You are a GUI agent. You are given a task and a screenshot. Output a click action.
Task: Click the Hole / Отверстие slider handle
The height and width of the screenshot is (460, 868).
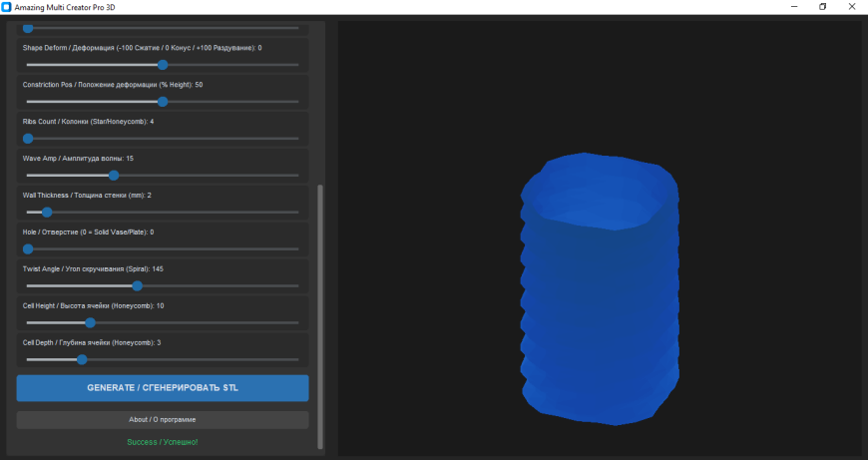(28, 249)
